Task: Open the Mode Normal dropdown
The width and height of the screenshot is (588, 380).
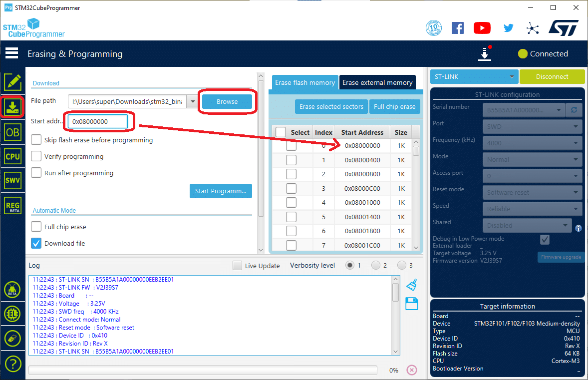Action: click(x=533, y=159)
